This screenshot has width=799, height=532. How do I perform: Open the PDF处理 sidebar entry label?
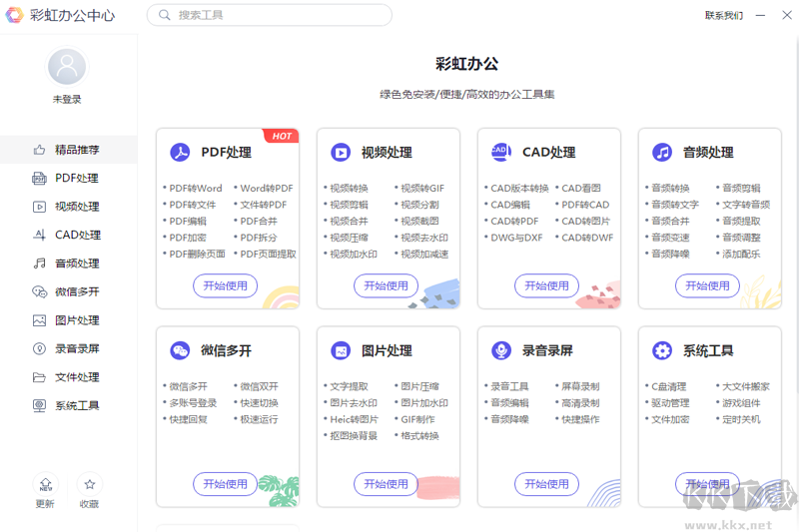(x=77, y=179)
